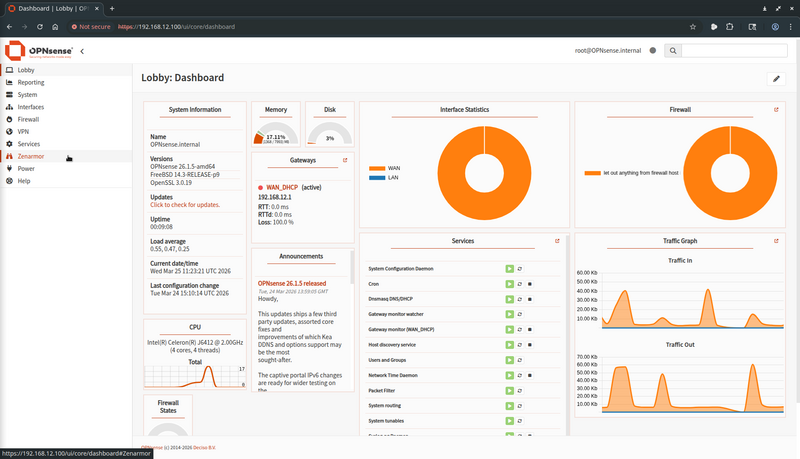The width and height of the screenshot is (800, 459).
Task: Open the browser extensions puzzle icon
Action: (x=730, y=27)
